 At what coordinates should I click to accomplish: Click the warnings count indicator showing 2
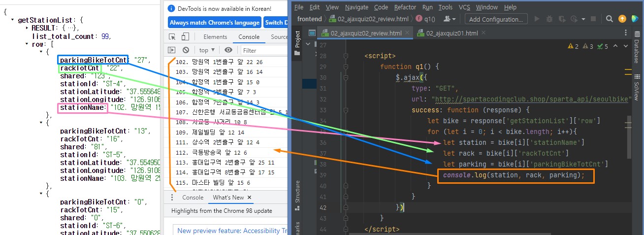click(x=574, y=46)
